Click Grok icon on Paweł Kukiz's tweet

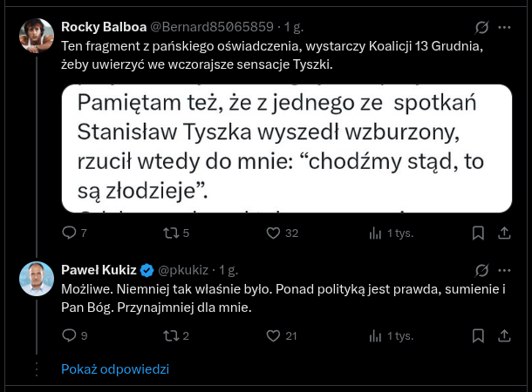480,270
